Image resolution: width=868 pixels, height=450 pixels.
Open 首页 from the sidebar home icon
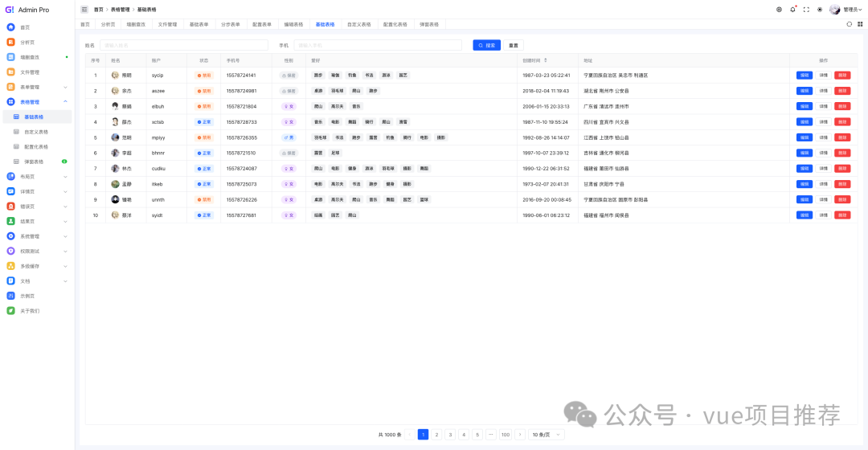(10, 27)
